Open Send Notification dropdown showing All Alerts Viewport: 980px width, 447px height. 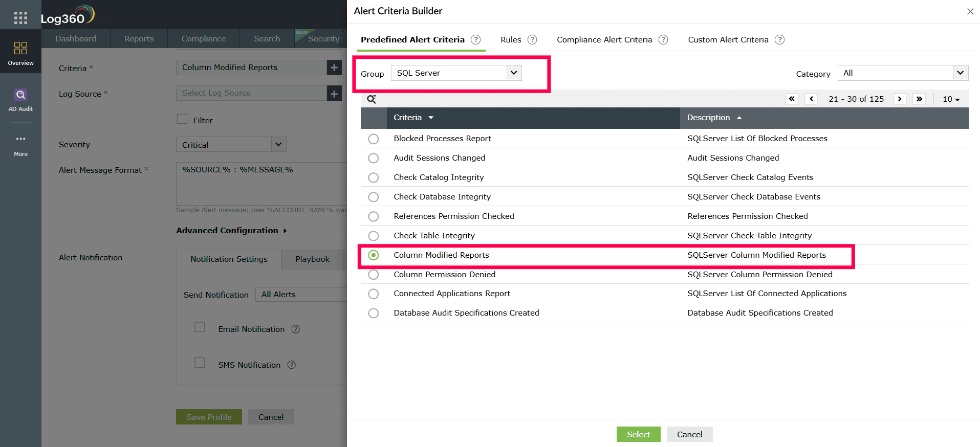(x=301, y=294)
